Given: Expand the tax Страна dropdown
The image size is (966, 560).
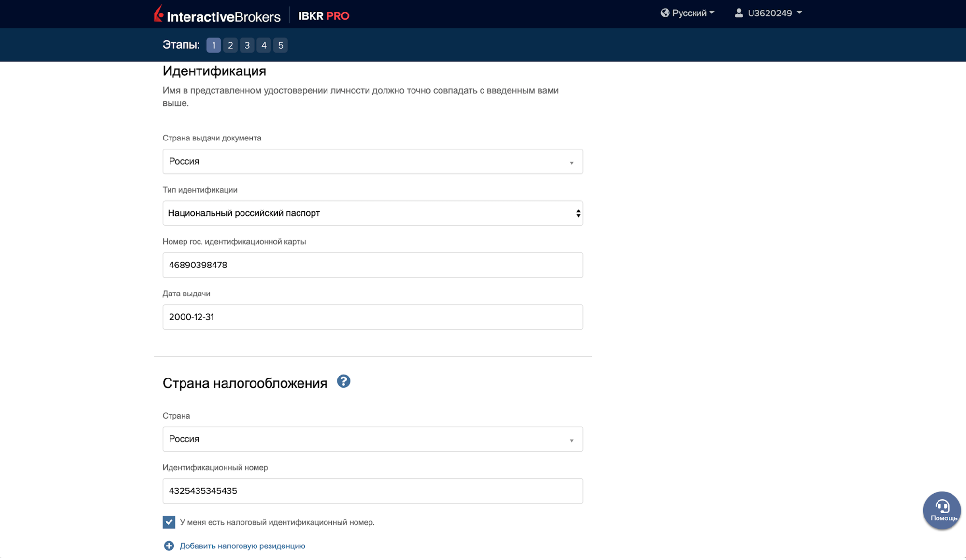Looking at the screenshot, I should click(373, 439).
